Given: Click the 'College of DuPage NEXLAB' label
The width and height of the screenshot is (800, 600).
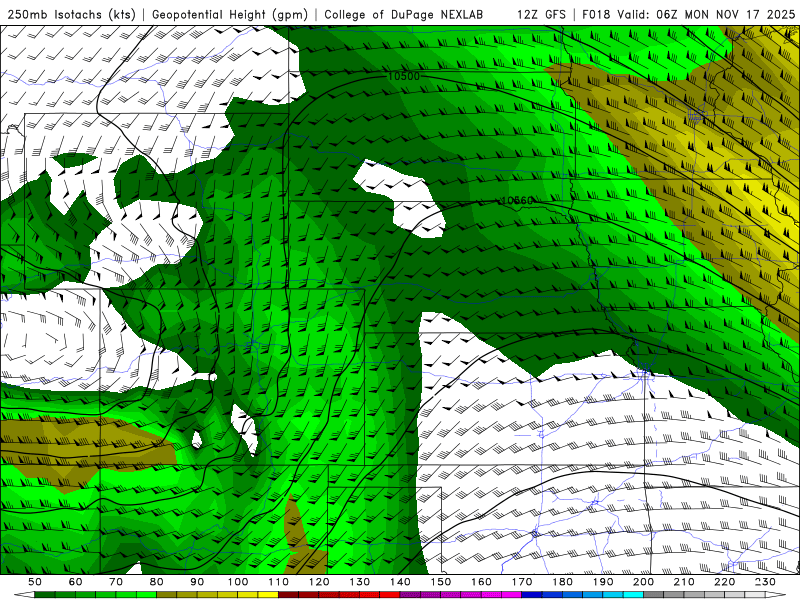Looking at the screenshot, I should (x=404, y=14).
